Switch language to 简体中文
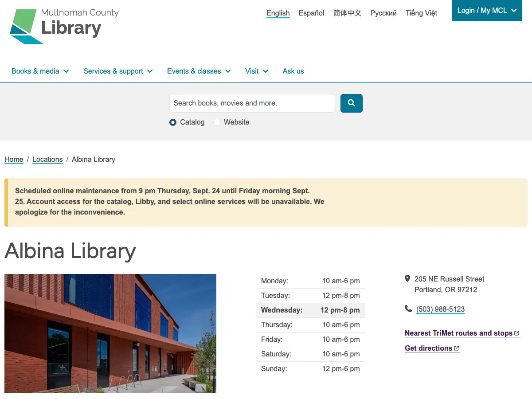Screen dimensions: 532x399 348,13
